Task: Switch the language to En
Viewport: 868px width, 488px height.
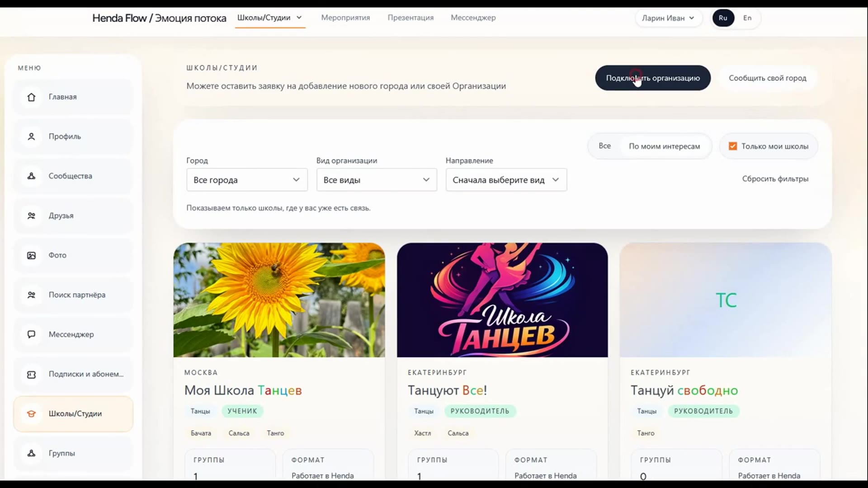Action: [747, 18]
